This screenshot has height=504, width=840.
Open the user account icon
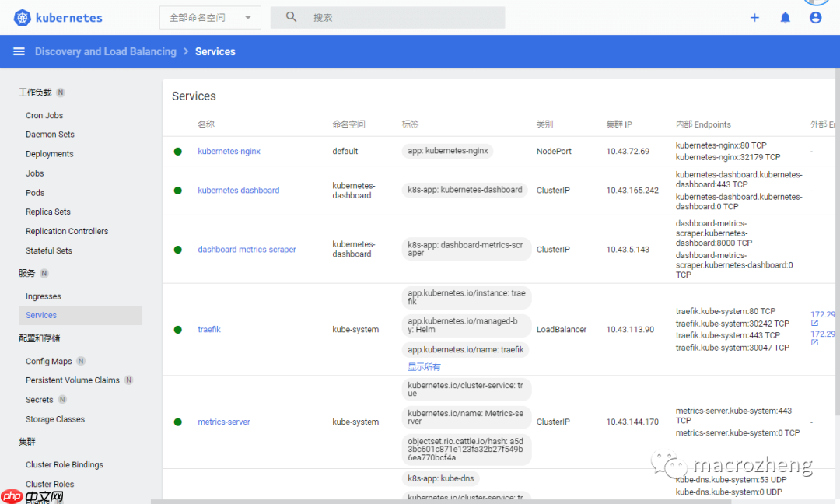click(x=815, y=17)
